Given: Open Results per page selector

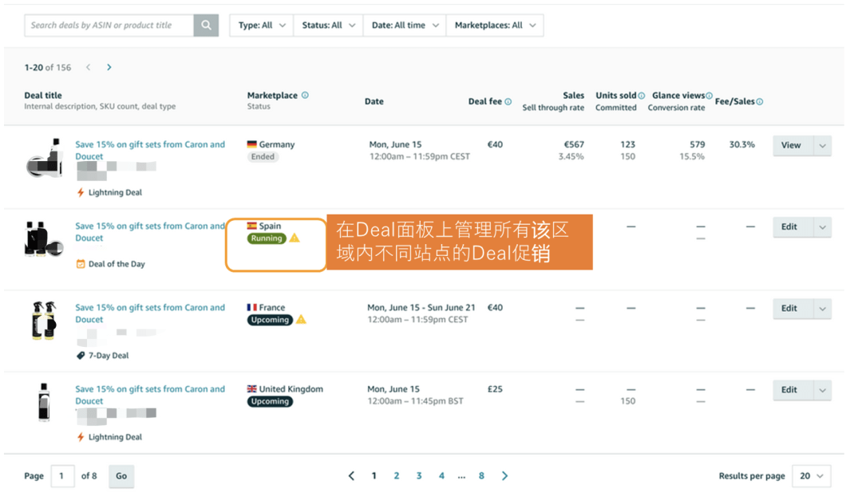Looking at the screenshot, I should point(811,476).
